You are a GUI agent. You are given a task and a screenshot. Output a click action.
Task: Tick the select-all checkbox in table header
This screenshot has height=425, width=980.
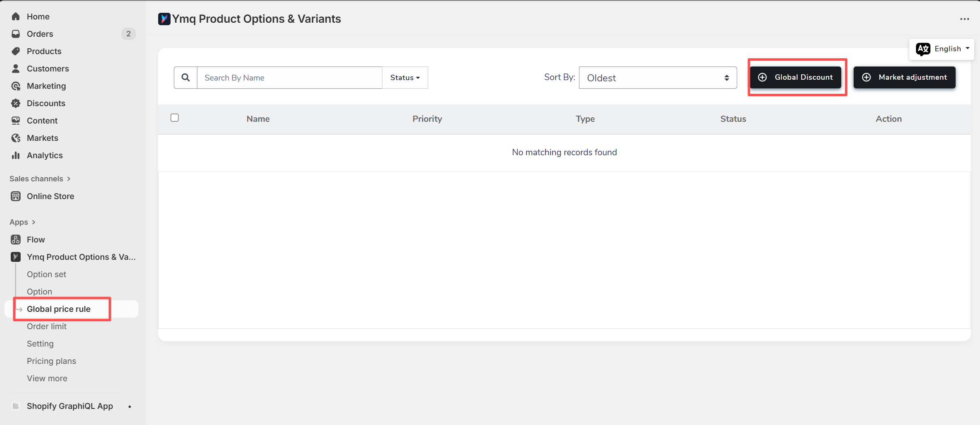(175, 118)
